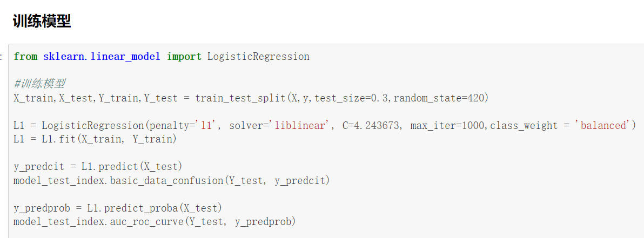644x238 pixels.
Task: Click the basic_data_confusion method name
Action: 166,180
